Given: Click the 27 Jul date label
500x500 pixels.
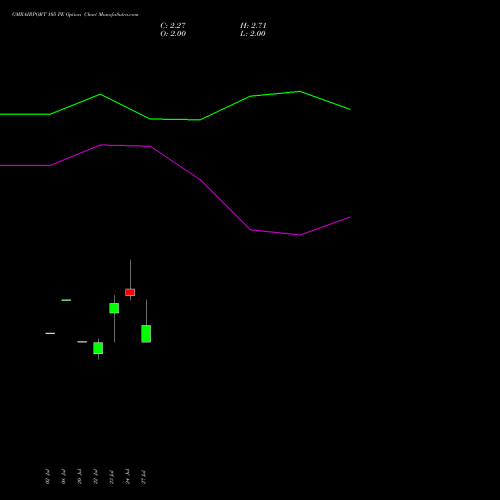Looking at the screenshot, I should [144, 477].
